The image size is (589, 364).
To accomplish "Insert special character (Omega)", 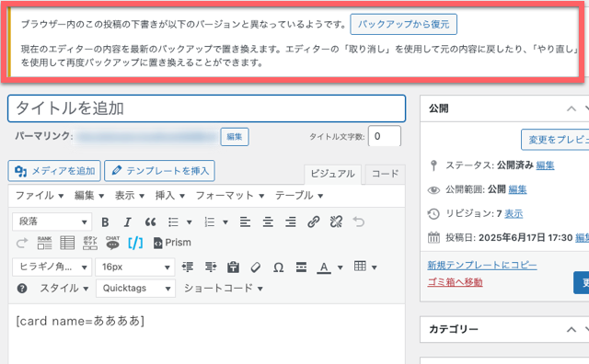I will pyautogui.click(x=278, y=267).
